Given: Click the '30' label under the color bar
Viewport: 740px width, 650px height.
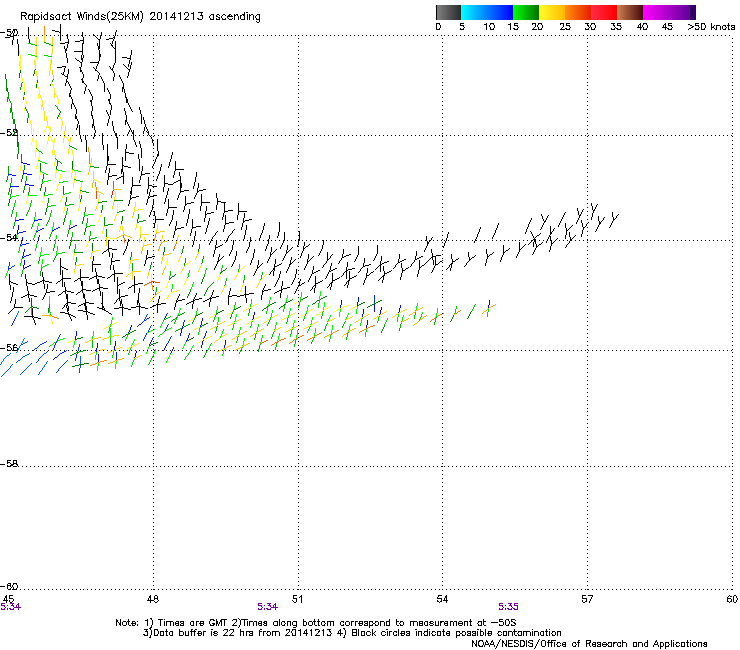Looking at the screenshot, I should [x=590, y=27].
